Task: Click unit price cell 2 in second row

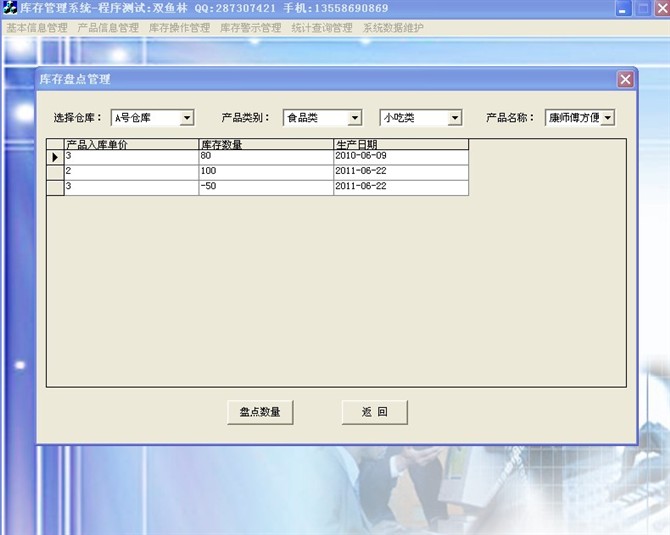Action: click(x=131, y=173)
